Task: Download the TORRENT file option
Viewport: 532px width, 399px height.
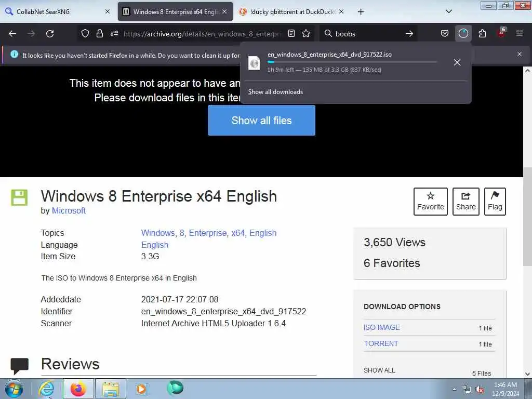Action: 381,343
